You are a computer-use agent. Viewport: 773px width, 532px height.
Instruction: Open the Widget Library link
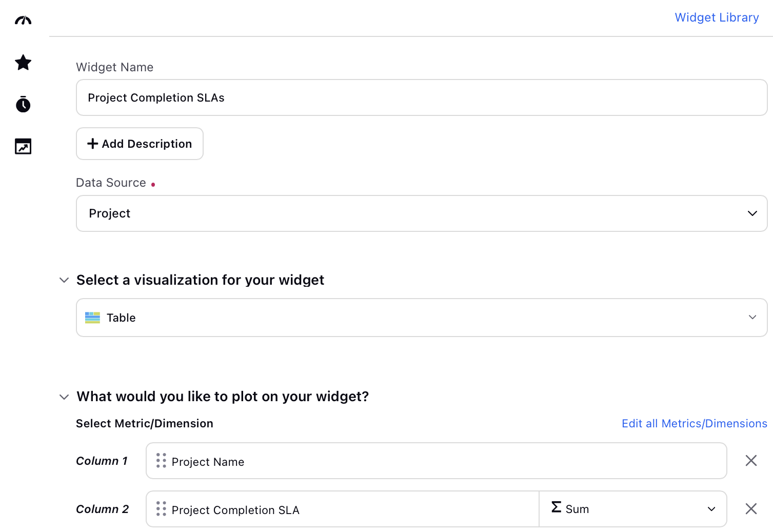[x=717, y=17]
